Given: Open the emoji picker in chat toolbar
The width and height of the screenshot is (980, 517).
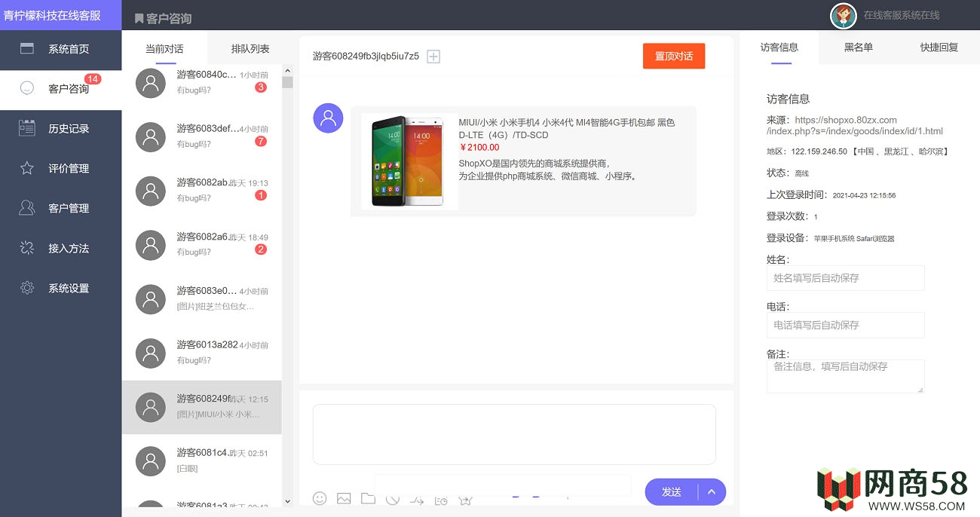Looking at the screenshot, I should (x=320, y=498).
